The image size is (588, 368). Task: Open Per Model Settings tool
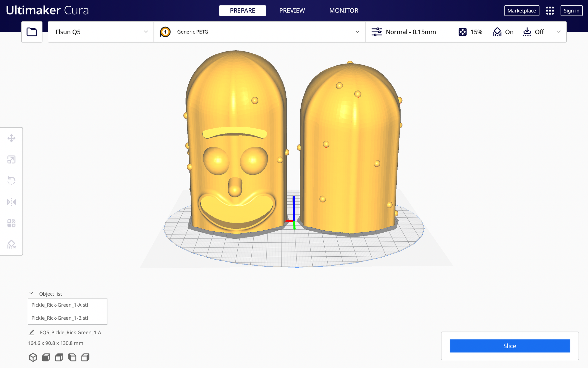pos(11,223)
